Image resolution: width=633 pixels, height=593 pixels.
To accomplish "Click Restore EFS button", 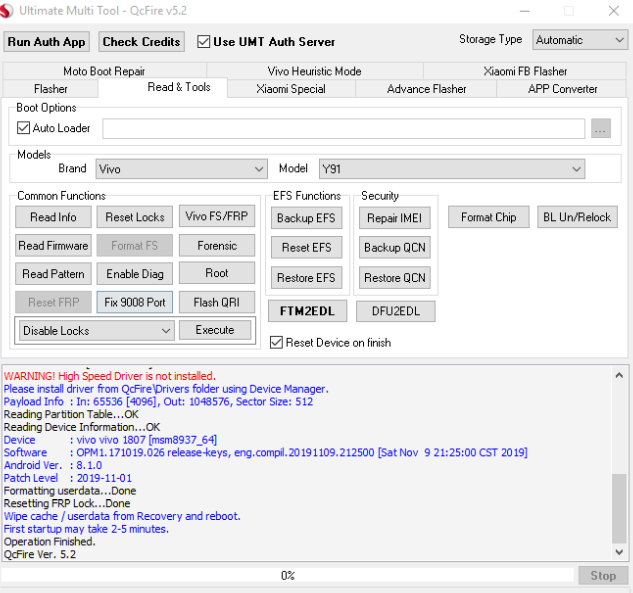I will click(306, 278).
